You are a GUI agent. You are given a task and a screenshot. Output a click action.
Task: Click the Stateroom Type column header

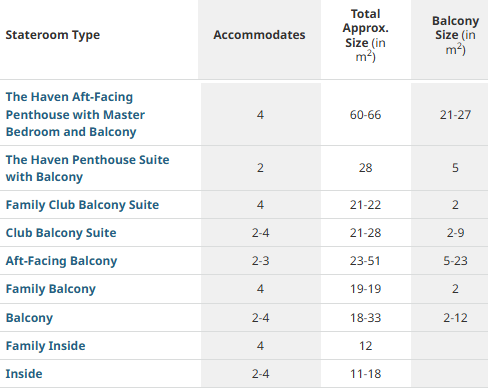[x=53, y=35]
